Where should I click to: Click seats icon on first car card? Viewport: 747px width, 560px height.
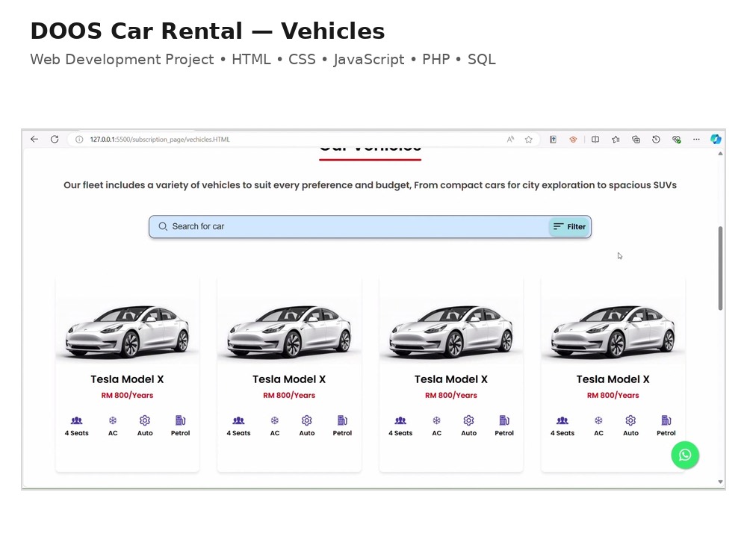[77, 420]
